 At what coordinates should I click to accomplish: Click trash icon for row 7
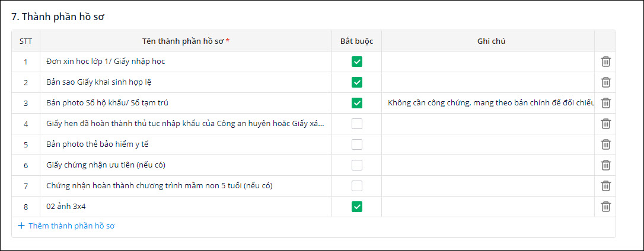[605, 186]
